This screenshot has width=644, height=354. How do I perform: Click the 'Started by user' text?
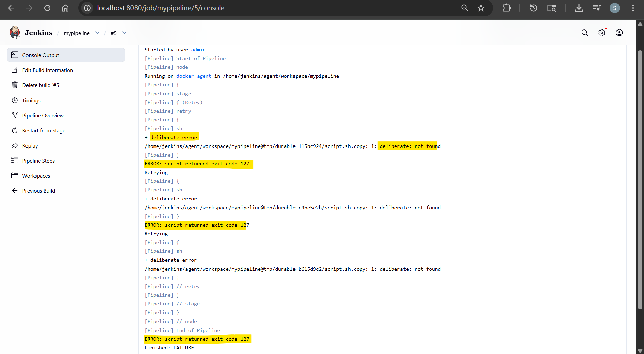click(x=166, y=50)
